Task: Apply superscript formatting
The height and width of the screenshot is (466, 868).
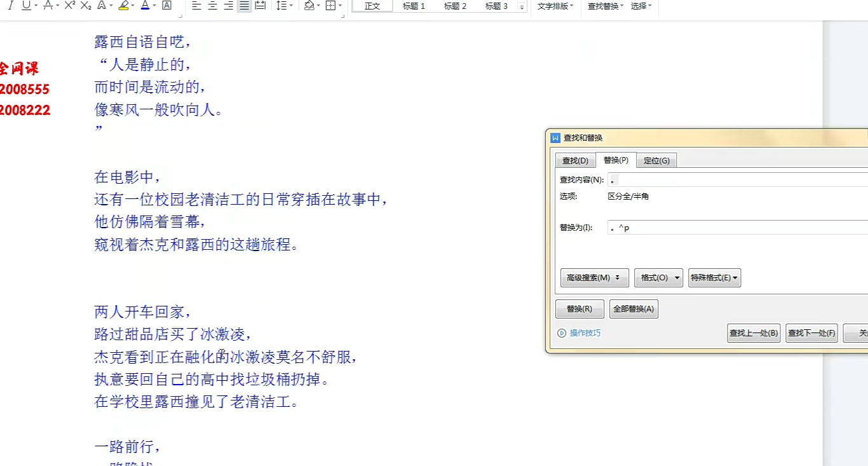Action: coord(70,6)
